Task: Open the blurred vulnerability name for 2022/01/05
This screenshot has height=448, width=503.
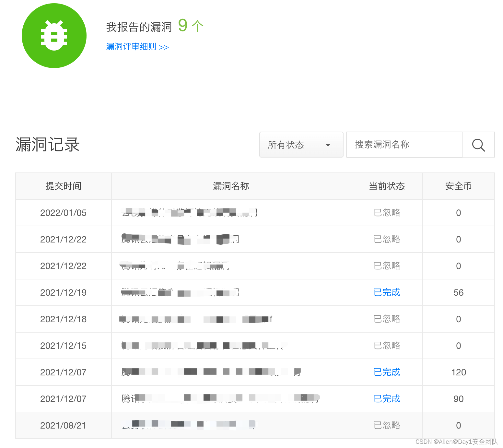Action: [189, 213]
